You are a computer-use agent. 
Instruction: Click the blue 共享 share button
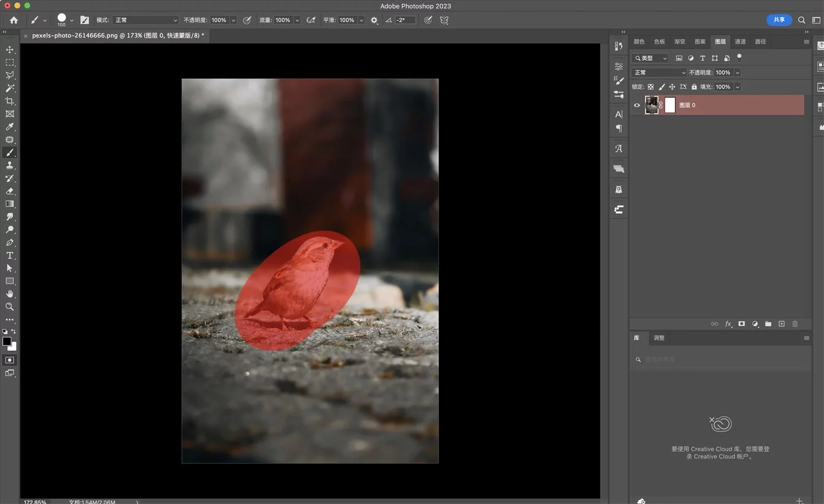[x=779, y=20]
